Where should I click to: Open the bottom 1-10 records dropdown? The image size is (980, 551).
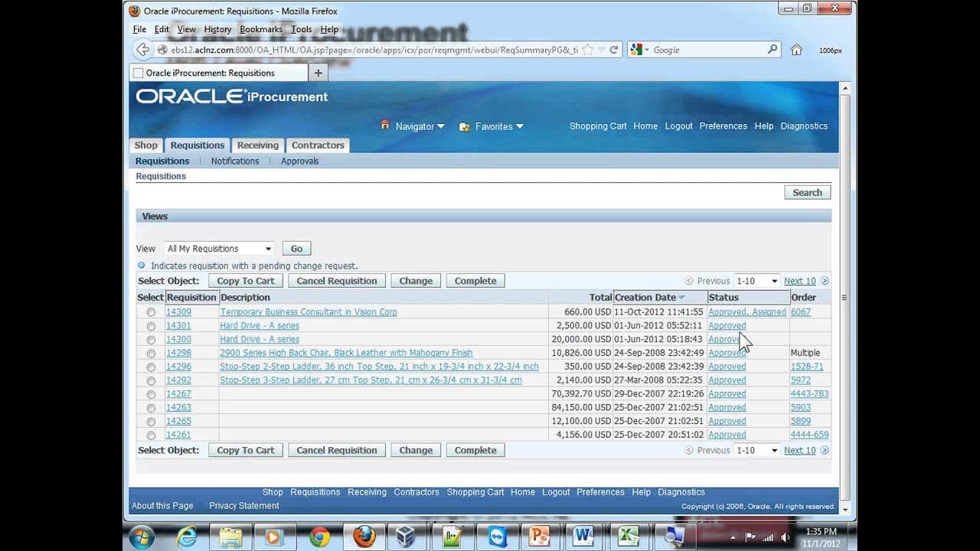756,450
